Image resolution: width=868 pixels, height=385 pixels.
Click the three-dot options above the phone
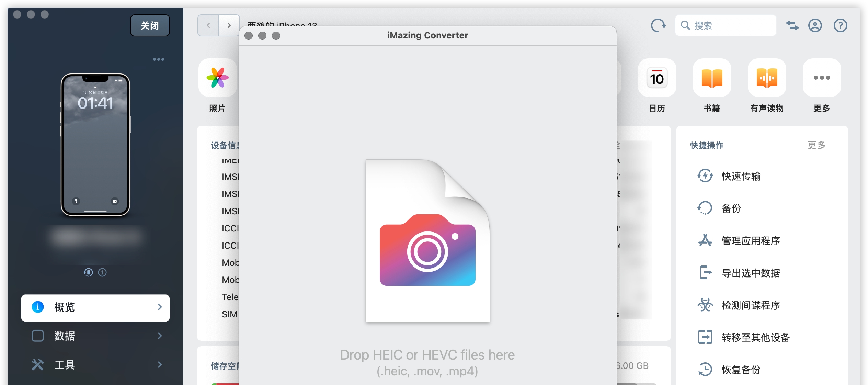pyautogui.click(x=158, y=59)
